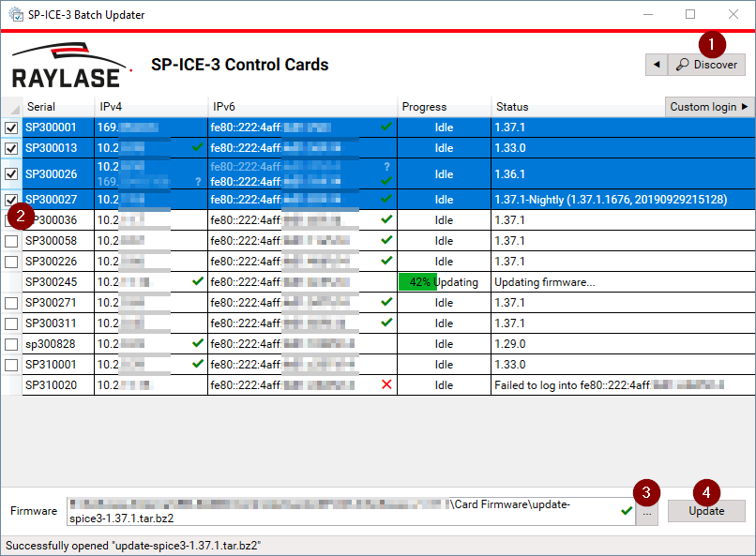Click the green check in SP300226 IPv6 cell
Viewport: 756px width, 556px height.
(386, 261)
